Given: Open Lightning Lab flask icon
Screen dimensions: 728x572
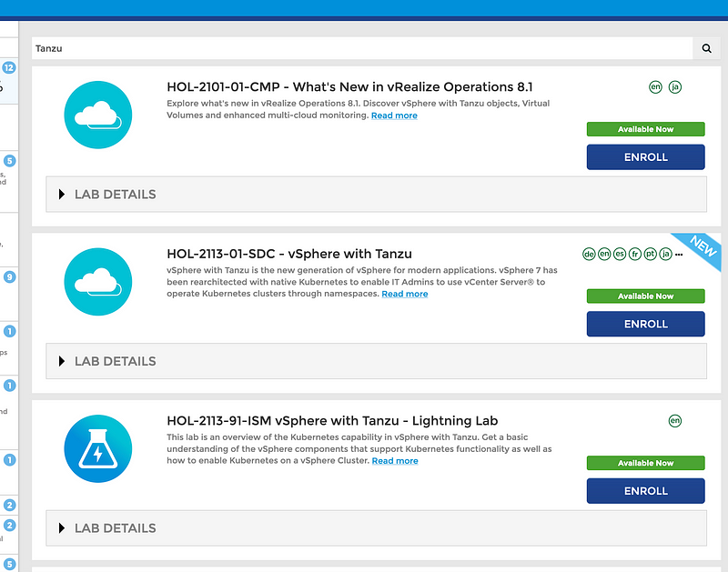Looking at the screenshot, I should coord(98,448).
